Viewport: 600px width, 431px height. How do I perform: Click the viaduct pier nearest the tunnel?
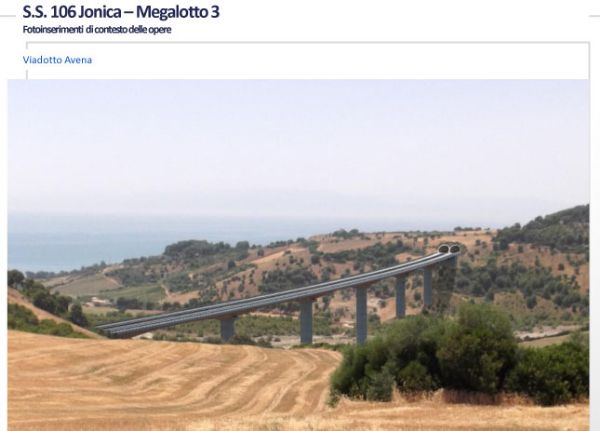pos(428,287)
